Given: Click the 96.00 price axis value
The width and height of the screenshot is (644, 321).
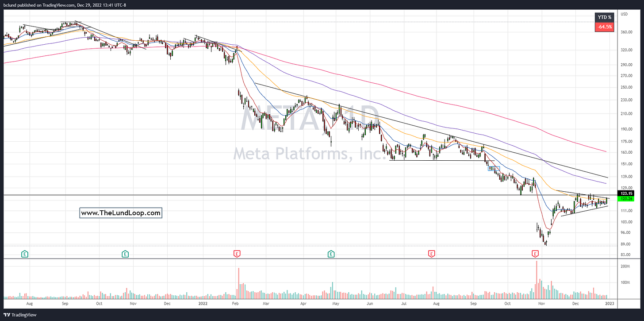Looking at the screenshot, I should pos(625,232).
